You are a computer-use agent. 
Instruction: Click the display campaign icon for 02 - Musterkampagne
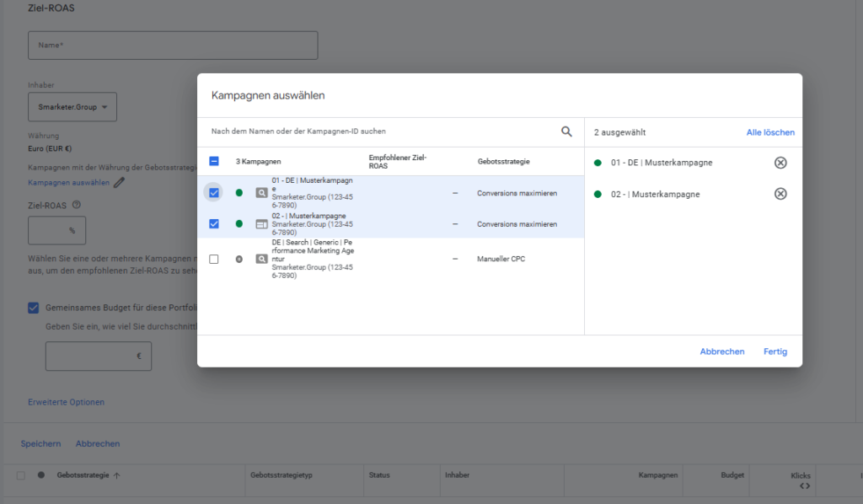click(x=261, y=224)
